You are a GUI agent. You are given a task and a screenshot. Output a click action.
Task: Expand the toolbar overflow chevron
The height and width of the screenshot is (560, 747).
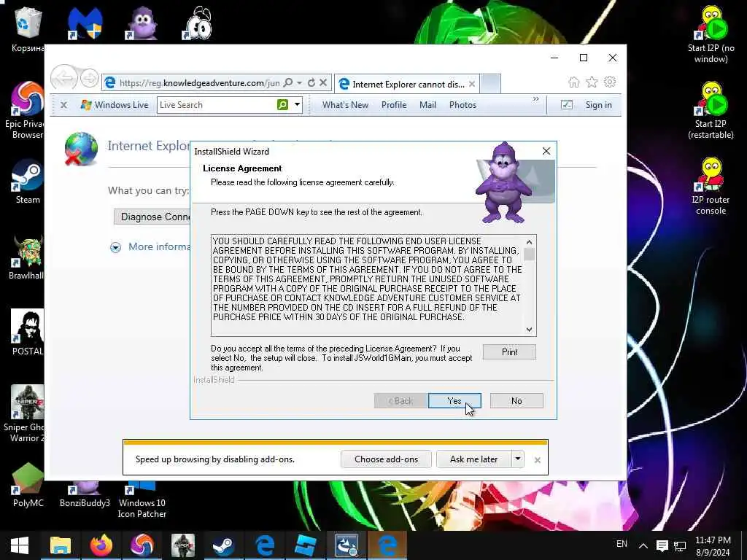pyautogui.click(x=536, y=99)
